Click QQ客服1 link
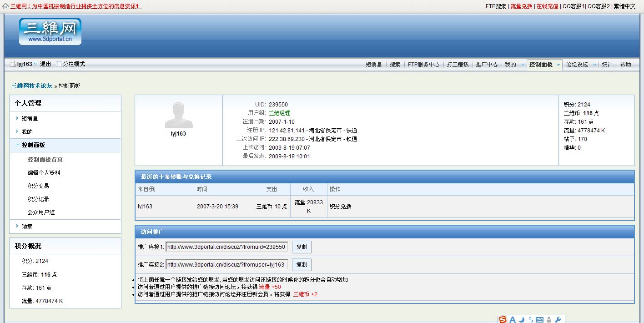This screenshot has height=323, width=644. point(574,6)
